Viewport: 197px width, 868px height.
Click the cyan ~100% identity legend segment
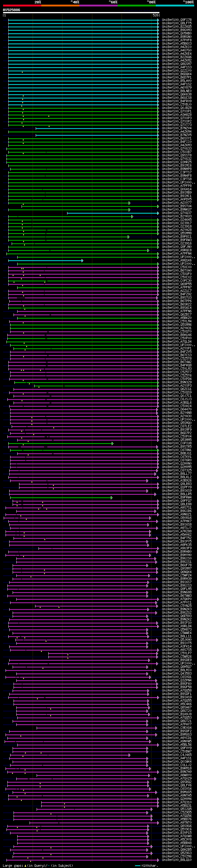click(175, 6)
